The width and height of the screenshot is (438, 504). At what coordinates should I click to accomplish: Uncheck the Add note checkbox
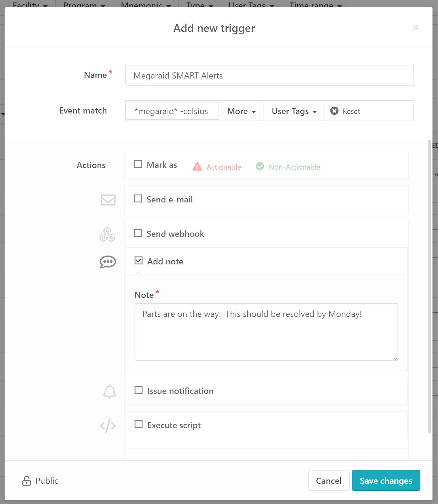tap(139, 261)
